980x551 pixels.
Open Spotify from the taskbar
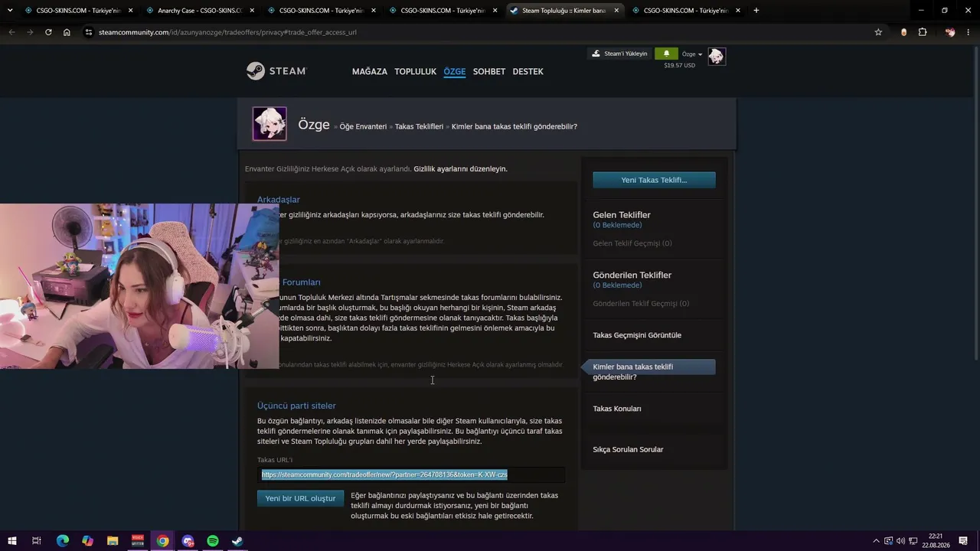(213, 541)
